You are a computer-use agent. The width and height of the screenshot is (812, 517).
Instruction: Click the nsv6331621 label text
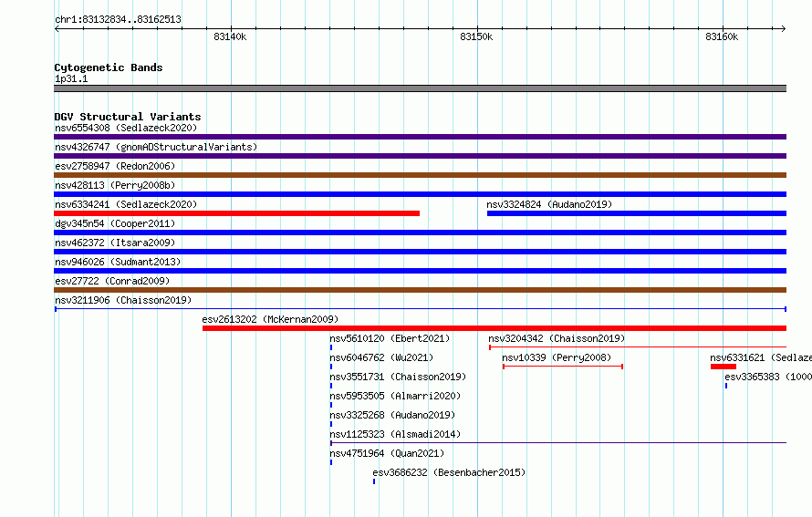[761, 357]
